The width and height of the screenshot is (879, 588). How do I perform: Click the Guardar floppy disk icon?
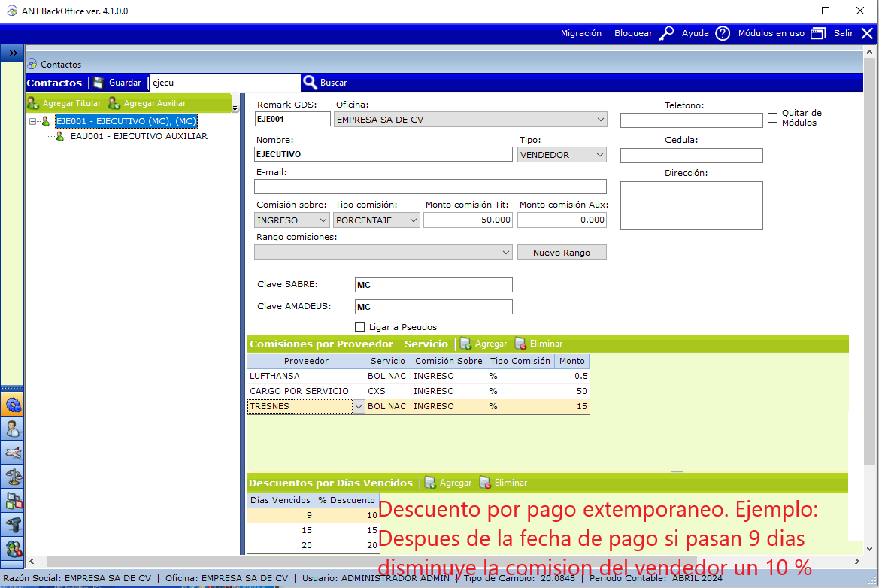(99, 83)
